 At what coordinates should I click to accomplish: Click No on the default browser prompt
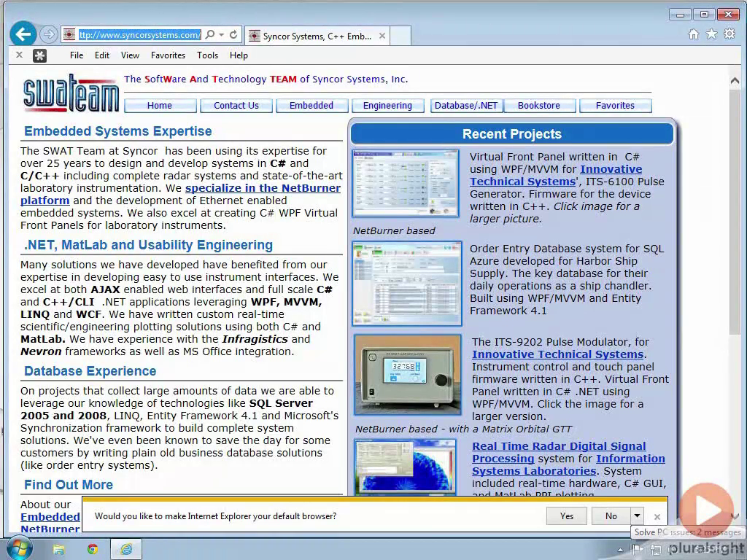click(611, 516)
